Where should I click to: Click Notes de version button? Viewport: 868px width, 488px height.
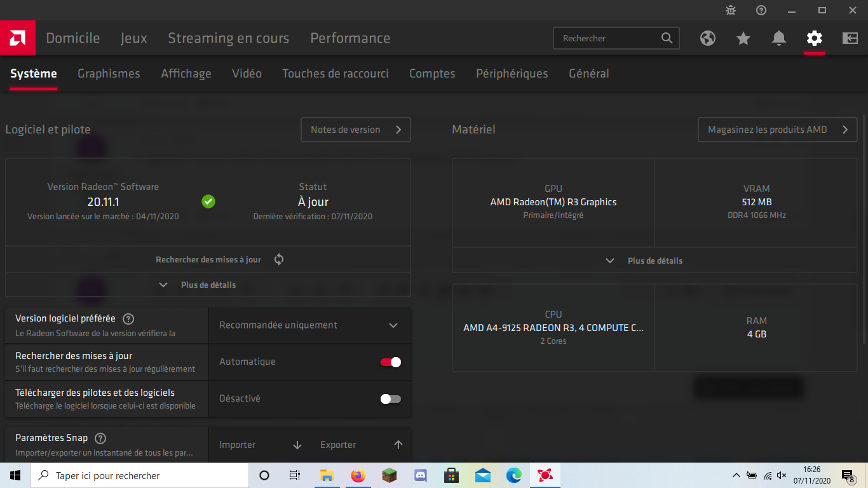point(356,130)
